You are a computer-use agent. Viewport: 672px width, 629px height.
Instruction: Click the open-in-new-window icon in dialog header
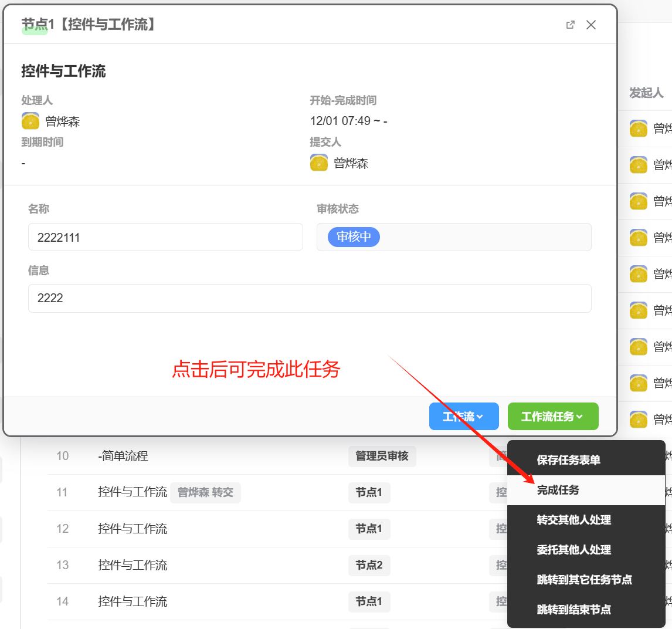(x=570, y=25)
